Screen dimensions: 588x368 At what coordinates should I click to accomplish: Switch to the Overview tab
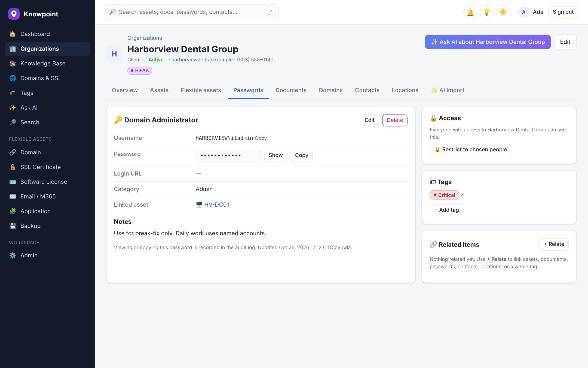click(125, 90)
